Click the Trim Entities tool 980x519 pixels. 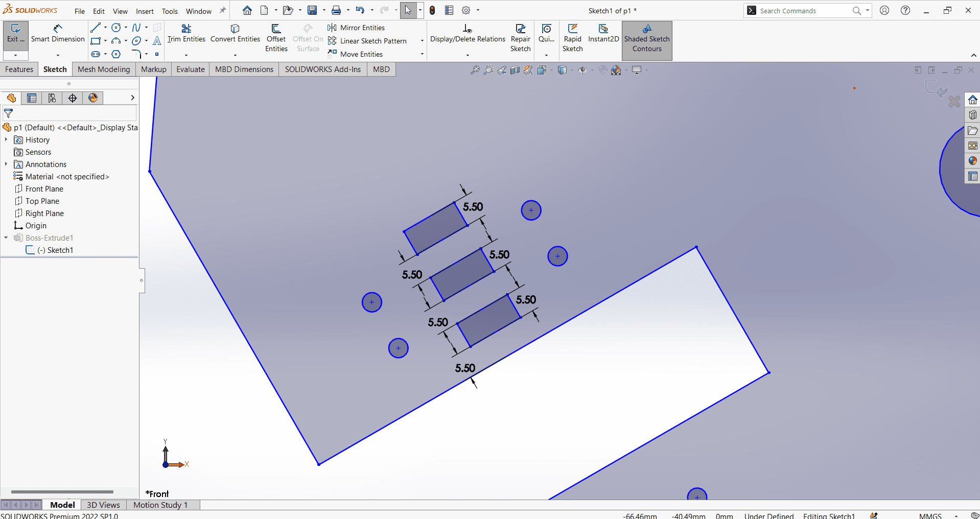(186, 34)
